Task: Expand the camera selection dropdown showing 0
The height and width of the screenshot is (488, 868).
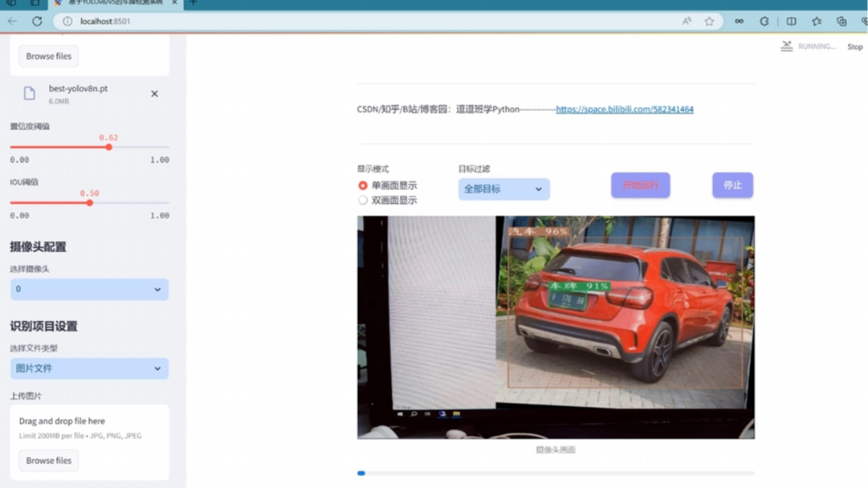Action: pos(89,290)
